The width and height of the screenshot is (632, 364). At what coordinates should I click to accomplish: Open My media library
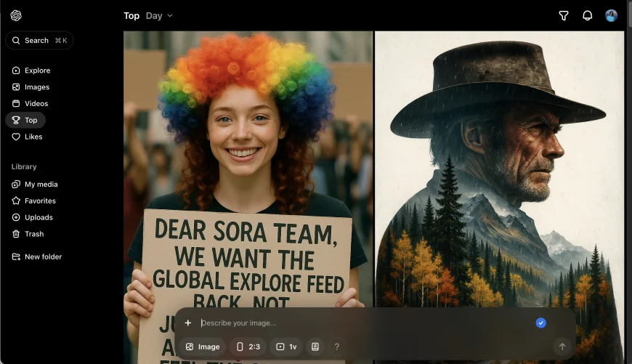(x=35, y=185)
